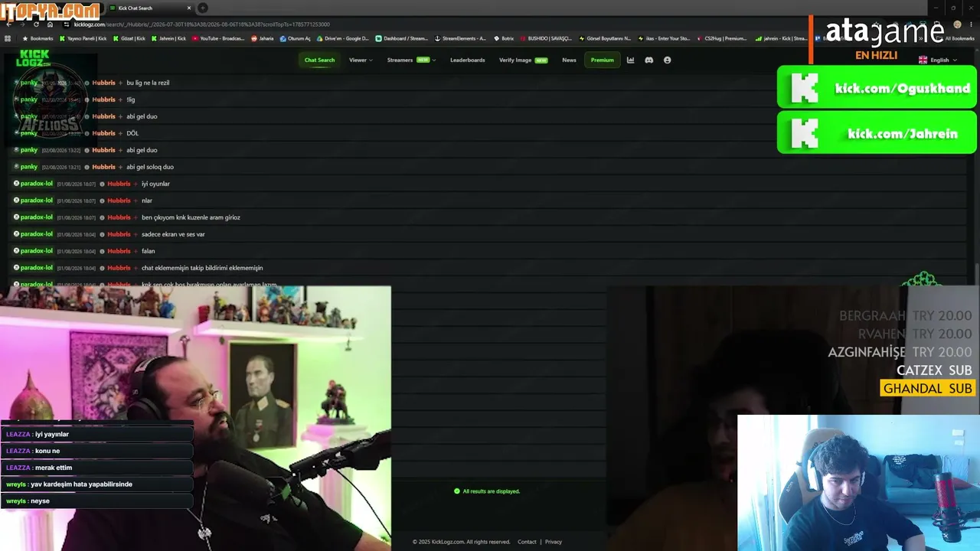The width and height of the screenshot is (980, 551).
Task: Open the Chrome profile avatar
Action: click(957, 24)
